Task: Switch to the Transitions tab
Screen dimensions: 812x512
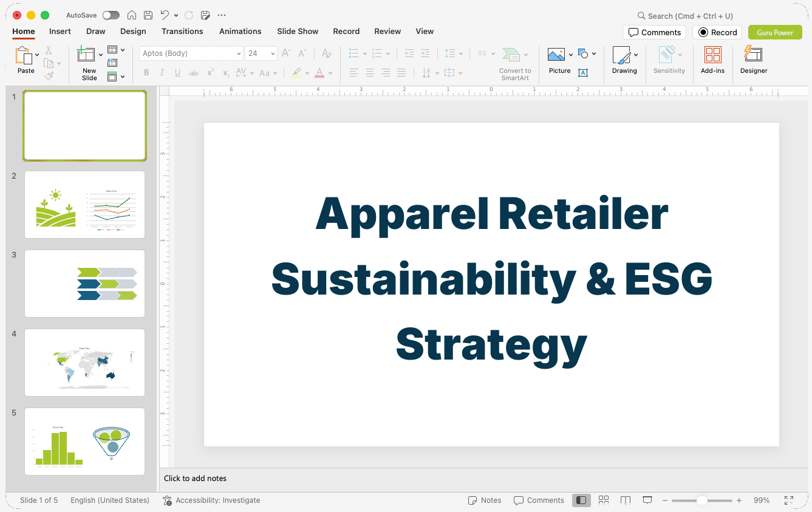Action: [182, 31]
